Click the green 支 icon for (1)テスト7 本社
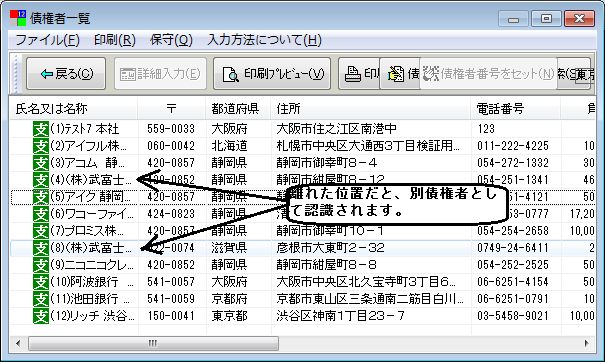 tap(41, 129)
